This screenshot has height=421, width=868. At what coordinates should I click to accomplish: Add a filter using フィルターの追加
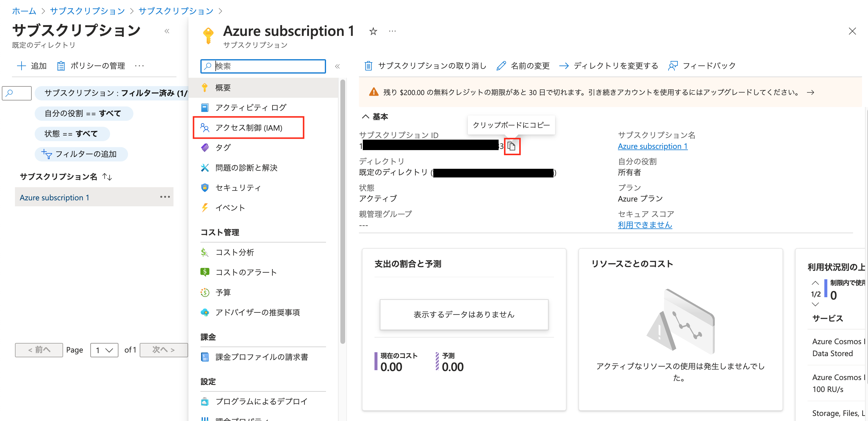click(81, 154)
